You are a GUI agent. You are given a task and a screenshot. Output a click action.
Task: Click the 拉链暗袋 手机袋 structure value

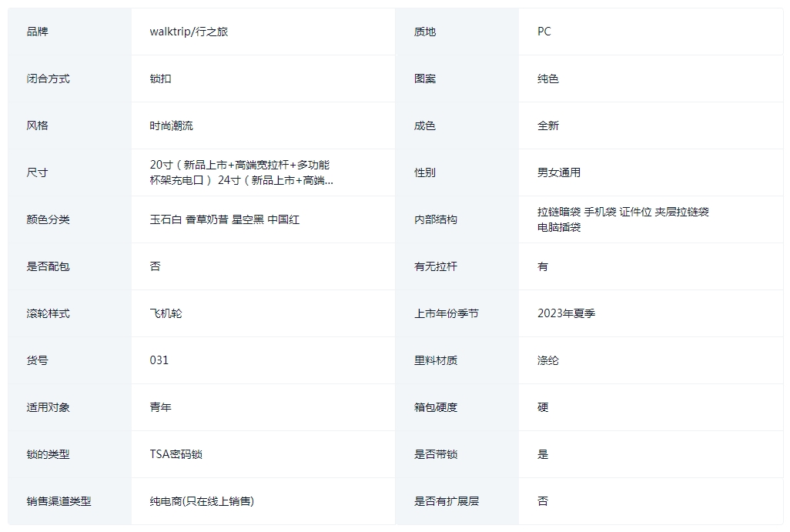[623, 219]
